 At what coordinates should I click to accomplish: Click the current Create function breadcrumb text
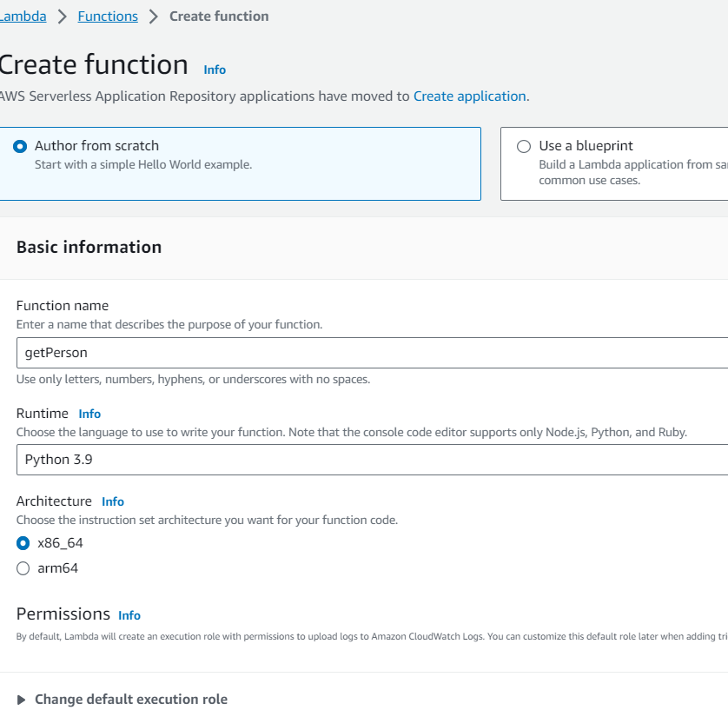point(219,16)
